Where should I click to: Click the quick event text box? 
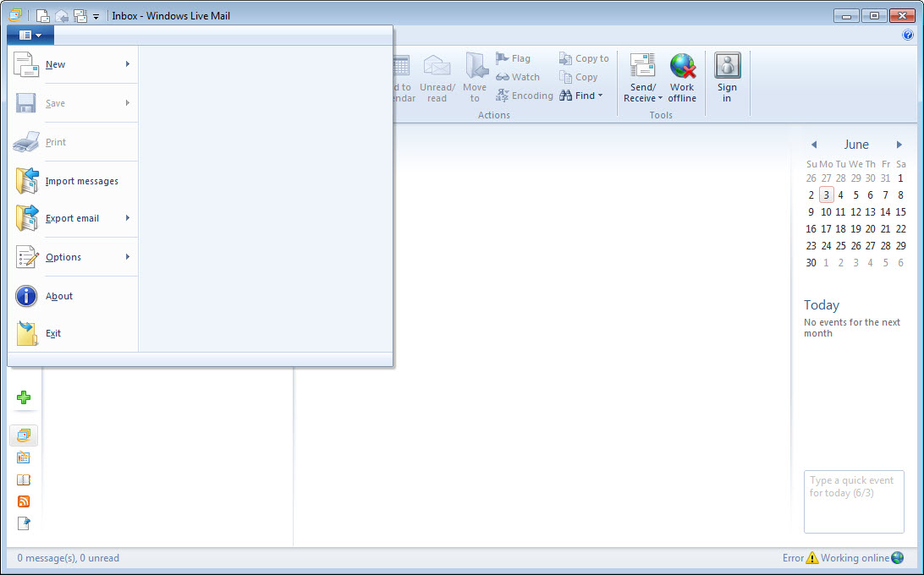point(853,501)
